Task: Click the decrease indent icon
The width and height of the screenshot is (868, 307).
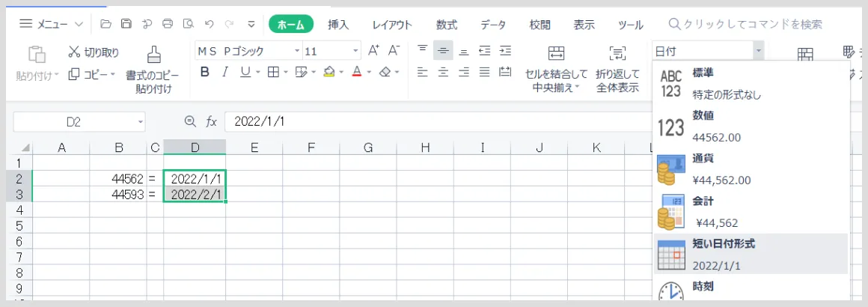Action: [485, 50]
